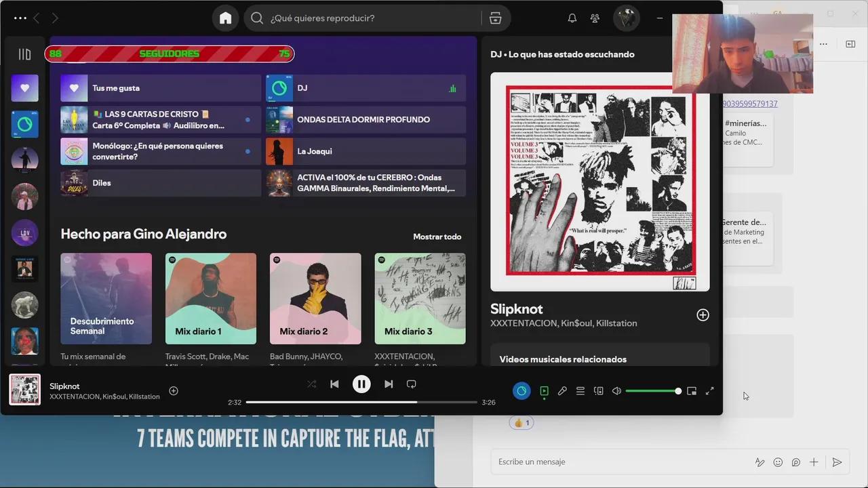Open the lyrics microphone icon

(x=562, y=391)
